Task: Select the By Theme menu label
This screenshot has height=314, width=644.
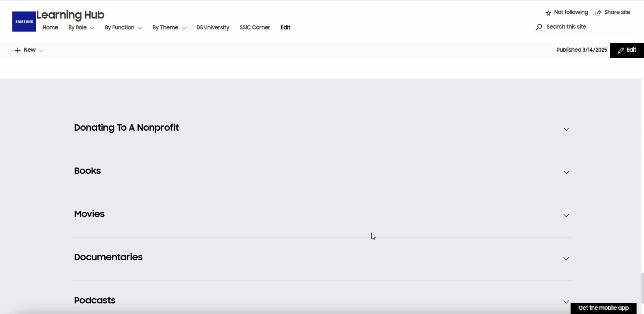Action: pyautogui.click(x=165, y=27)
